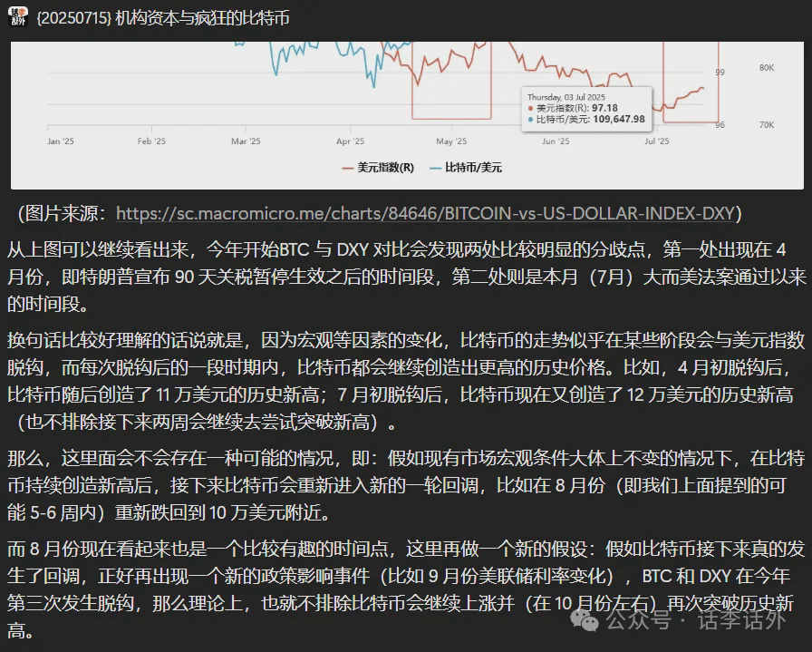Toggle the 比特币/美元 series in chart legend
Screen dimensions: 812x652
tap(466, 168)
